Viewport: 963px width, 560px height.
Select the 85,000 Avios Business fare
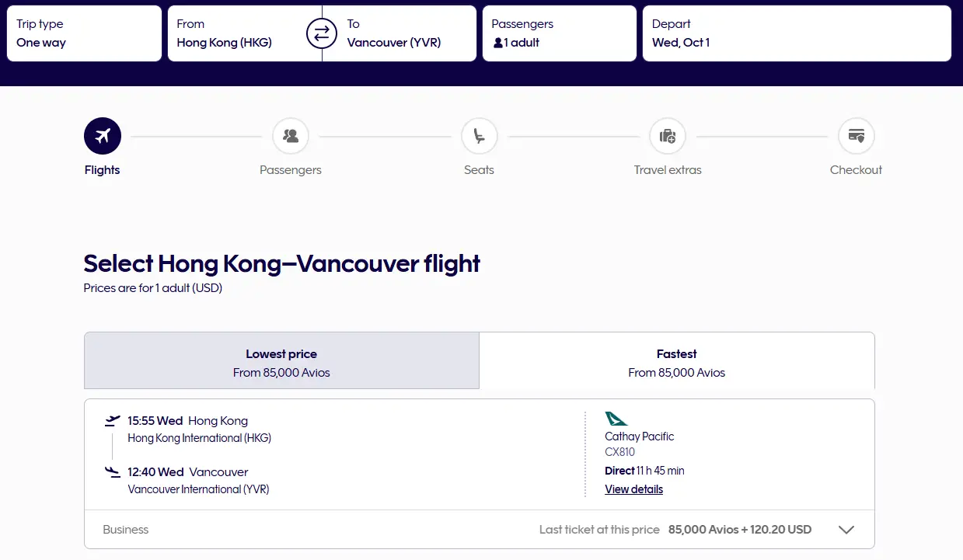[x=739, y=530]
